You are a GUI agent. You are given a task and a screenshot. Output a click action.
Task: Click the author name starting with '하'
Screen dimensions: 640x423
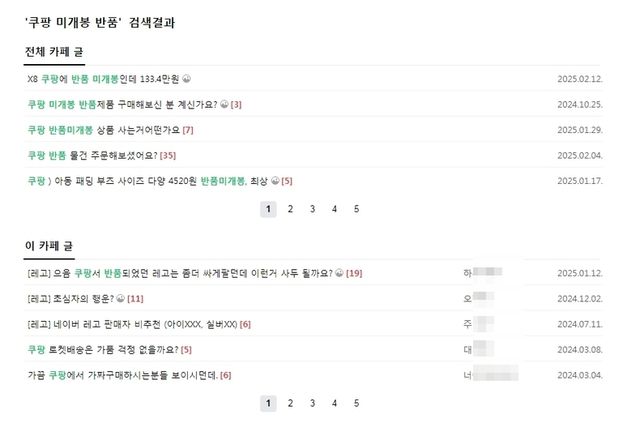tap(468, 273)
